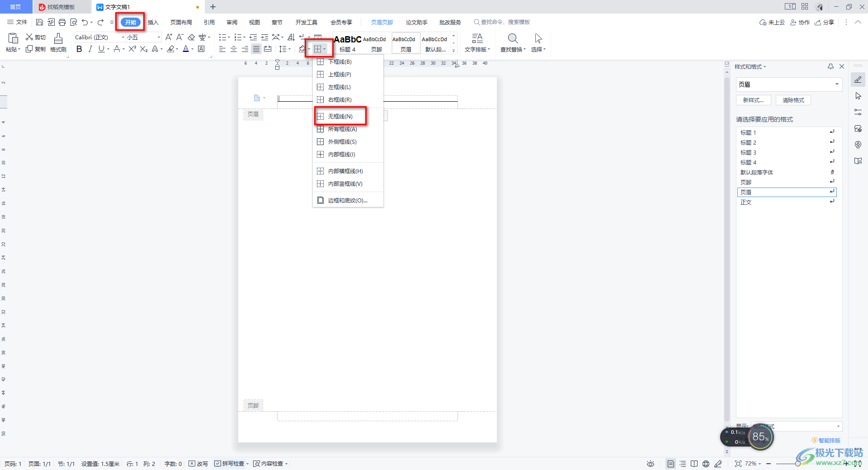This screenshot has height=470, width=868.
Task: Open the 页眉 style combo box in panel
Action: click(x=789, y=85)
